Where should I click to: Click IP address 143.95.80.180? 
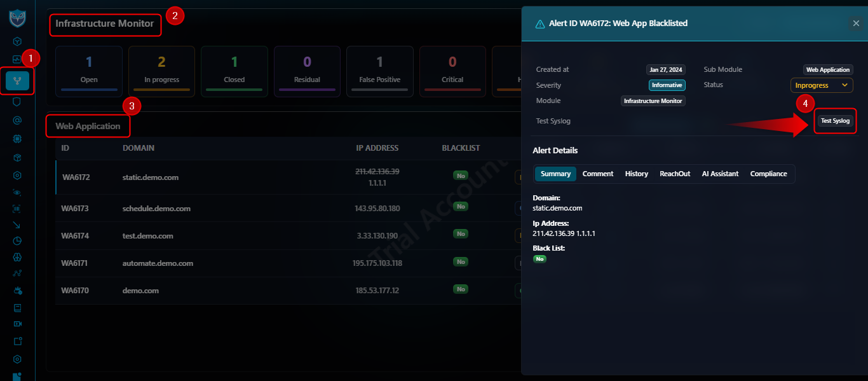coord(377,209)
